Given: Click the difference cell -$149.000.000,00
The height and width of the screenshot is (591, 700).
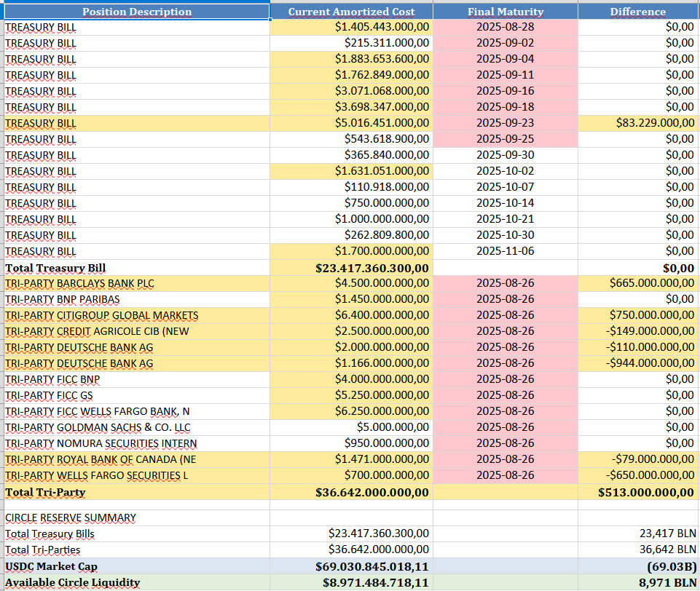Looking at the screenshot, I should pos(638,332).
